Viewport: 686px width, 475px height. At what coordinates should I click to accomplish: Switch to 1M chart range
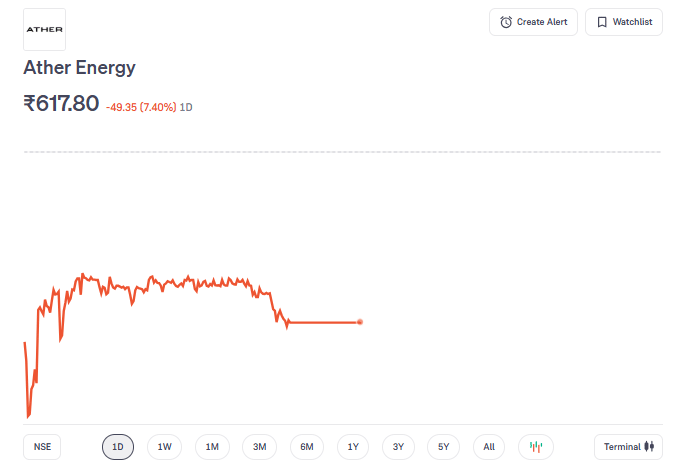212,447
